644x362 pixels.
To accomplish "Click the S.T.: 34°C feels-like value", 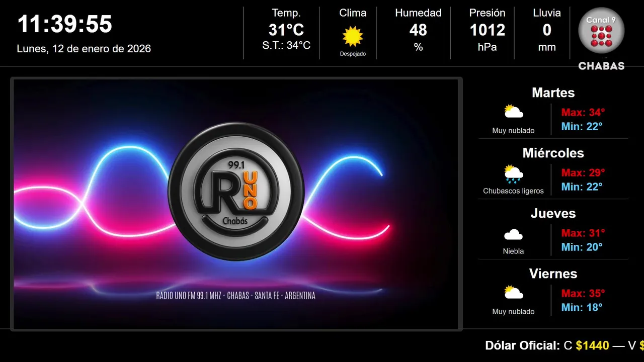I will 286,46.
